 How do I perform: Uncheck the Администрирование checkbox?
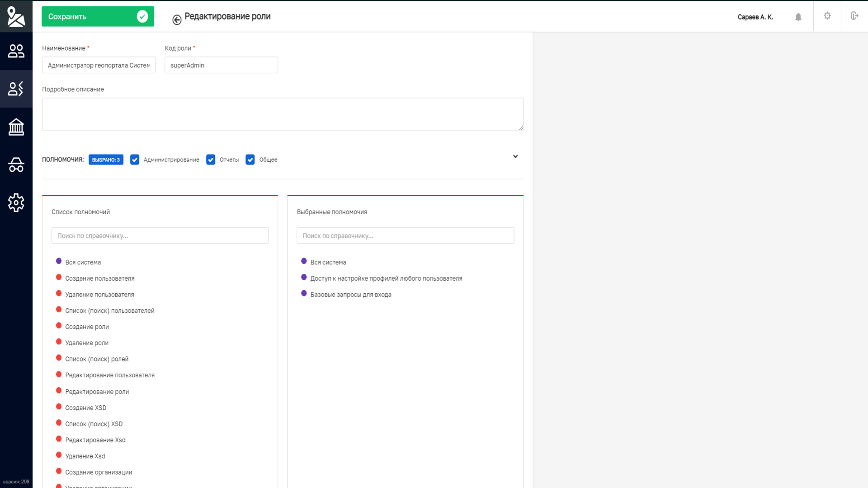tap(135, 160)
